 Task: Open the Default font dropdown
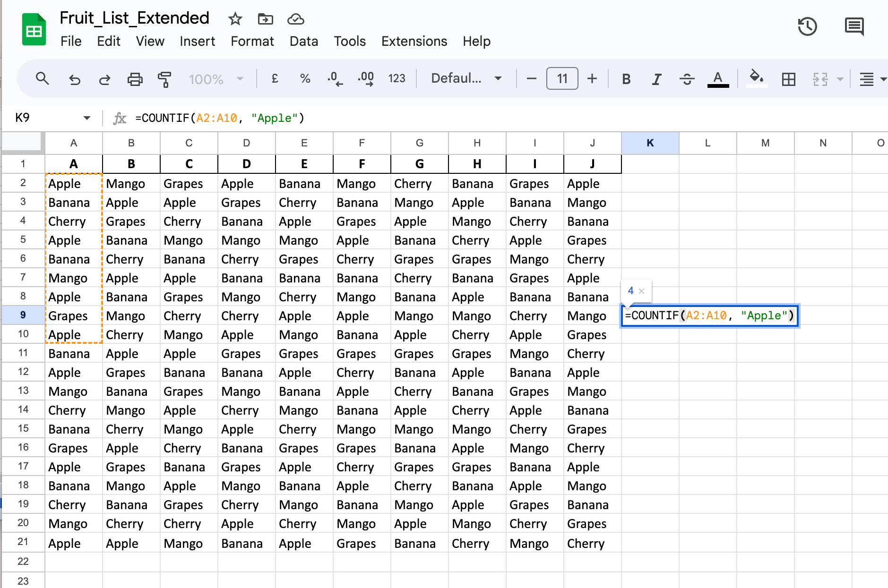[466, 78]
